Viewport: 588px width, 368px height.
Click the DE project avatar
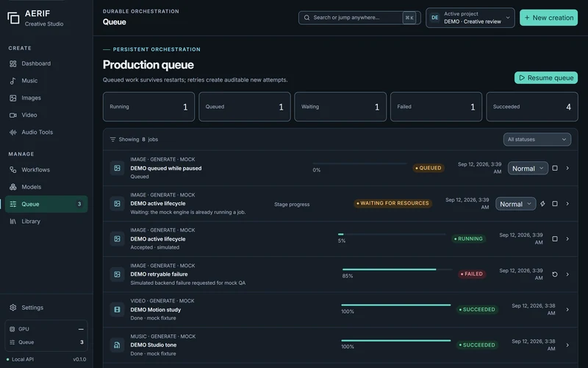(435, 18)
